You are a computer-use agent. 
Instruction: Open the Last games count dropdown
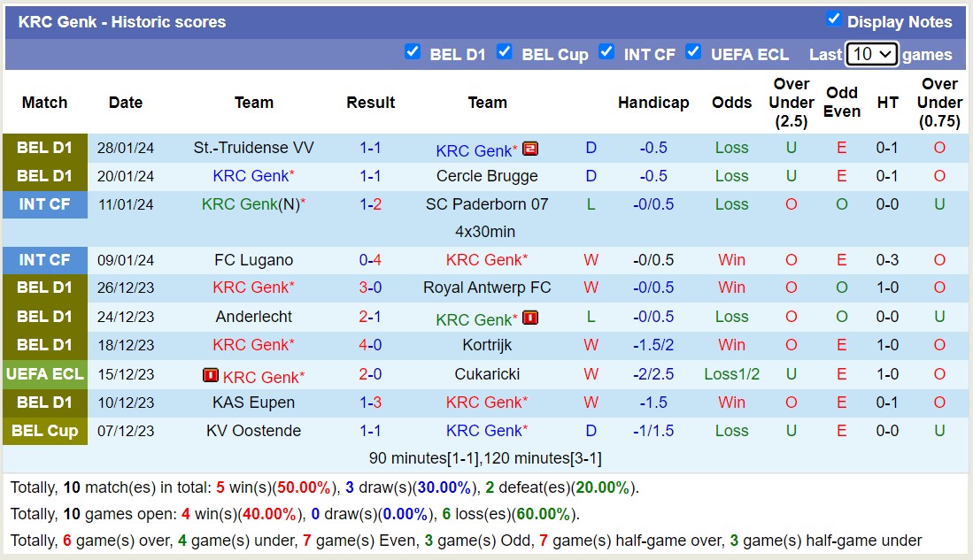pos(871,54)
